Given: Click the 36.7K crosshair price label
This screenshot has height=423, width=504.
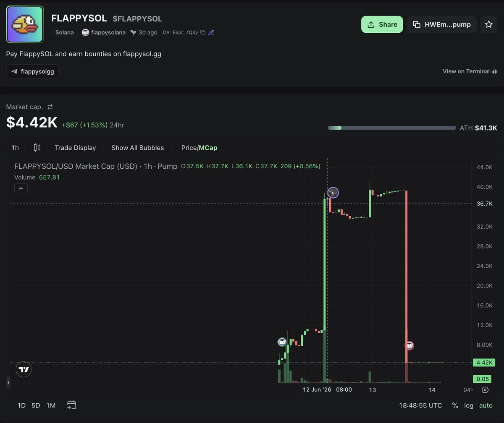Looking at the screenshot, I should 485,204.
